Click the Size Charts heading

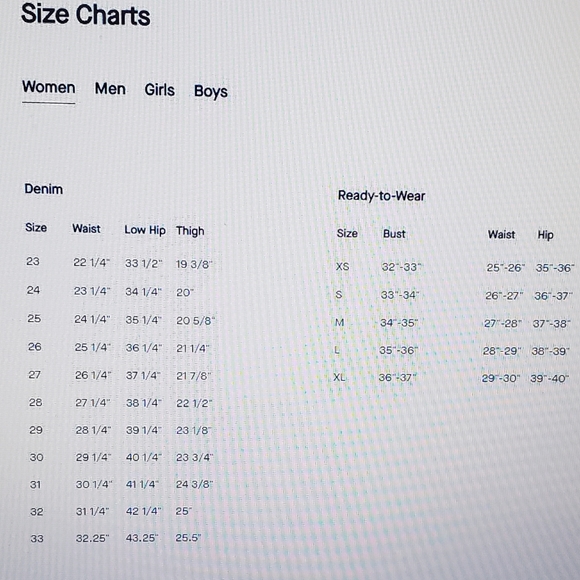click(x=85, y=15)
